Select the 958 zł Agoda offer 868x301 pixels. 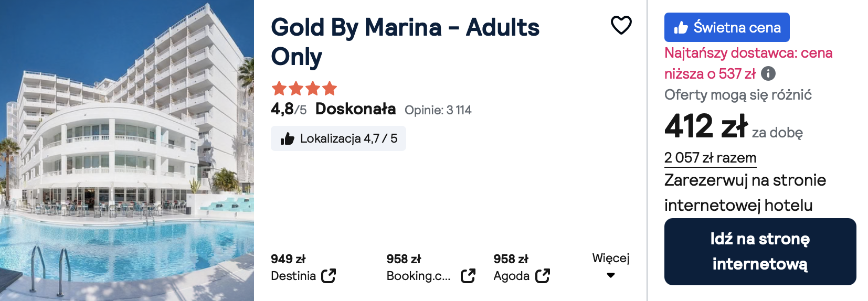522,267
